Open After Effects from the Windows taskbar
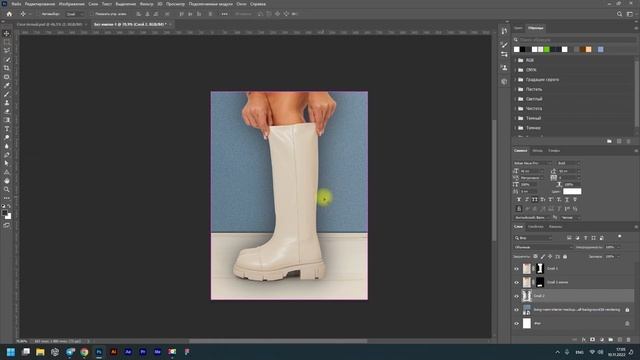The image size is (640, 360). [x=128, y=352]
